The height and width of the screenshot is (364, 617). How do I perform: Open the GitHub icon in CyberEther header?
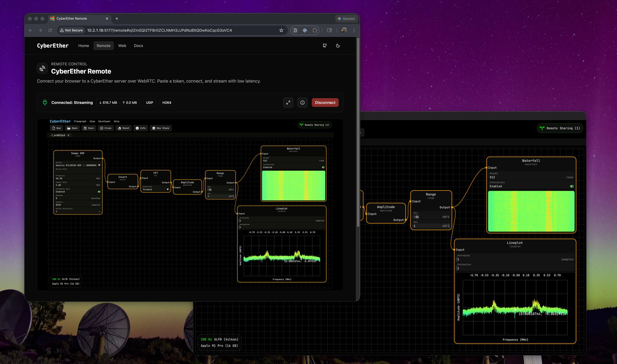pyautogui.click(x=325, y=46)
